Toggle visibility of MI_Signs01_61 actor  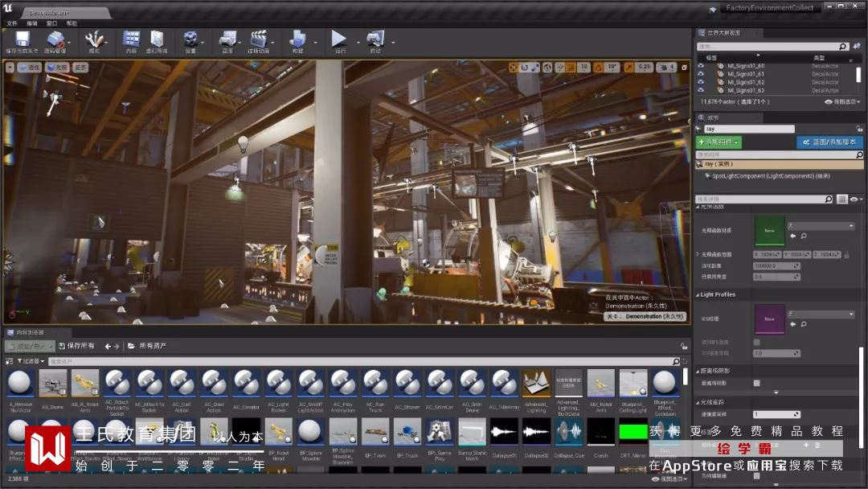pyautogui.click(x=700, y=74)
